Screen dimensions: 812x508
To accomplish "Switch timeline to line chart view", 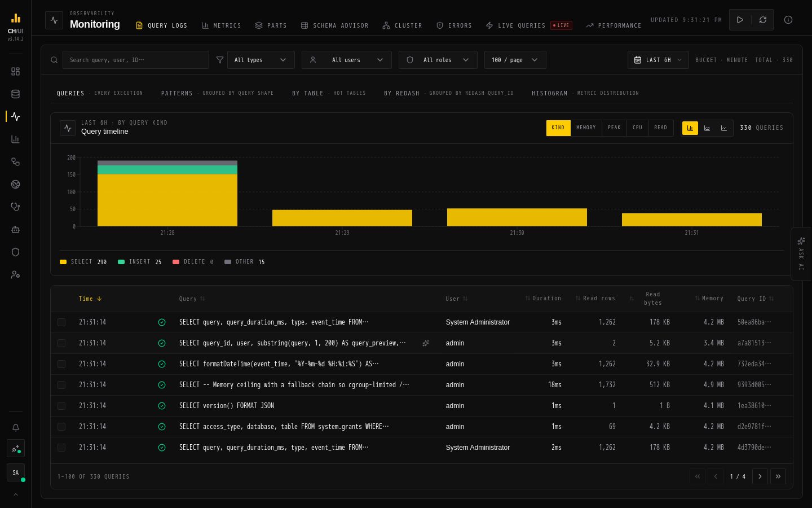I will 723,128.
